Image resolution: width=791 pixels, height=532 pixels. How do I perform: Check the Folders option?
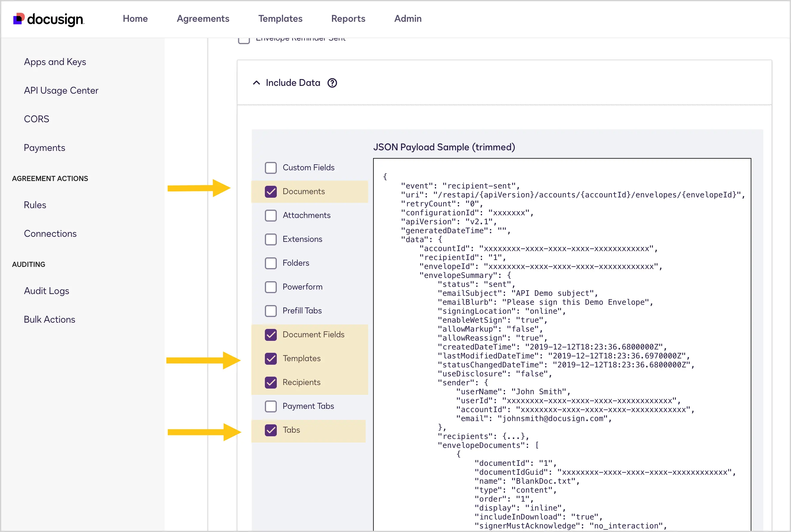click(x=271, y=263)
